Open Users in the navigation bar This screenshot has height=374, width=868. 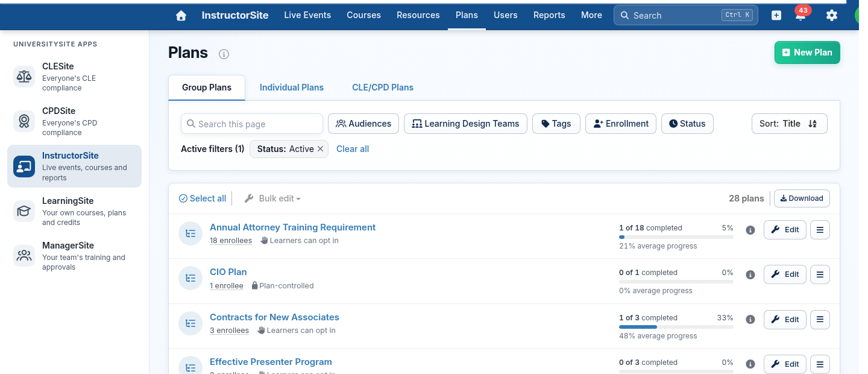[x=505, y=15]
